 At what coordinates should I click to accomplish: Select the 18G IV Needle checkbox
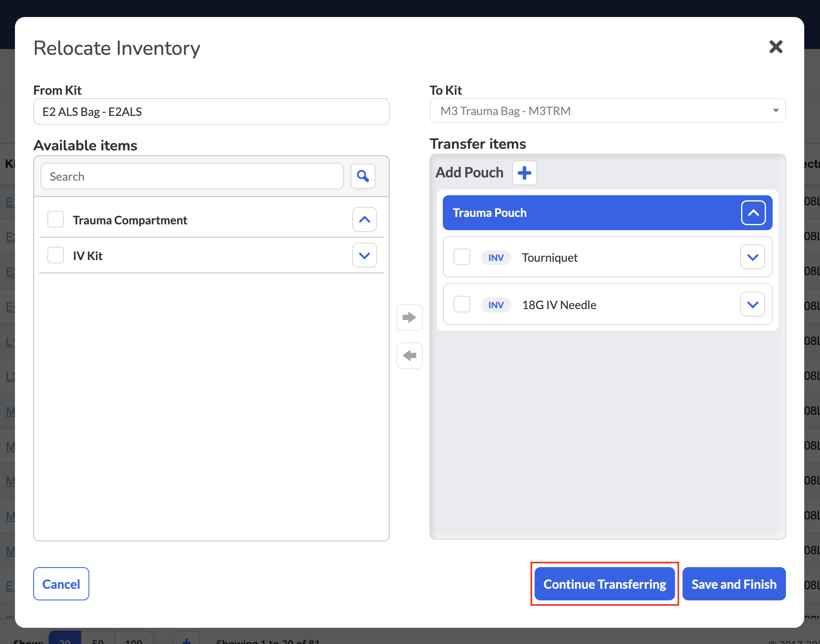pos(462,304)
